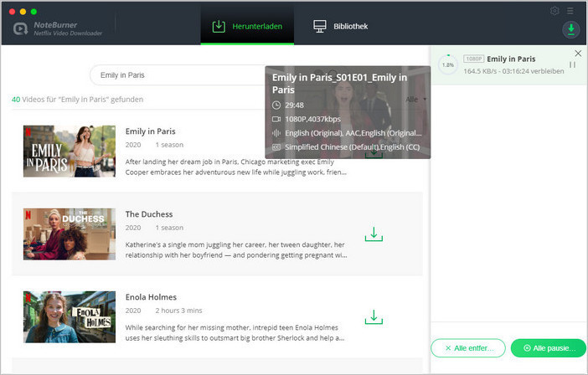Click the tooltip duration 29:48 text

[294, 105]
